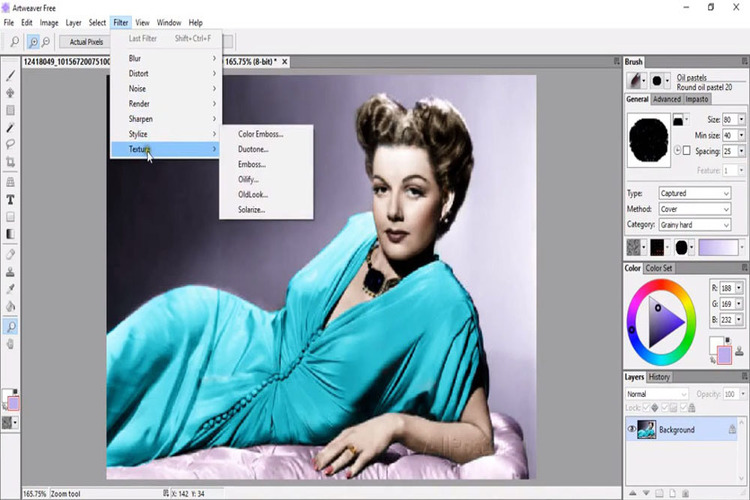The width and height of the screenshot is (750, 500).
Task: Open the Image menu in menu bar
Action: 49,22
